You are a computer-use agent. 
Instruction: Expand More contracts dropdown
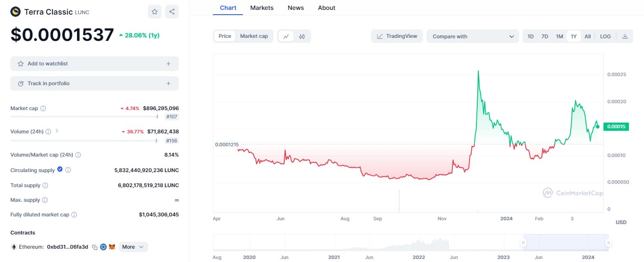tap(134, 247)
